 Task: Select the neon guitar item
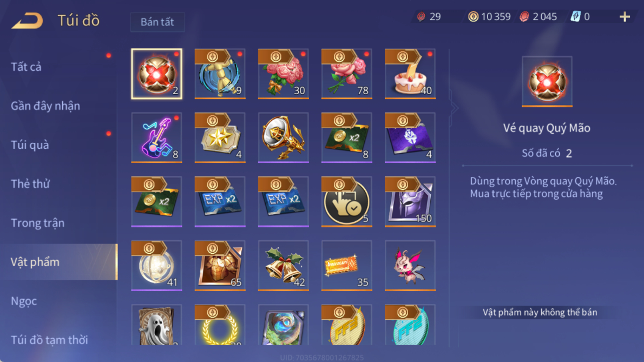(x=156, y=137)
